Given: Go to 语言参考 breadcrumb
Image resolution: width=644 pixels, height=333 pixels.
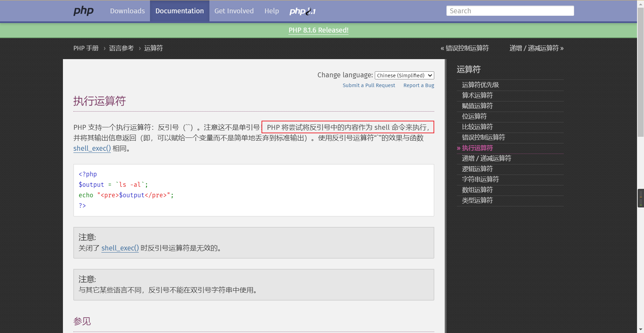Looking at the screenshot, I should 121,48.
